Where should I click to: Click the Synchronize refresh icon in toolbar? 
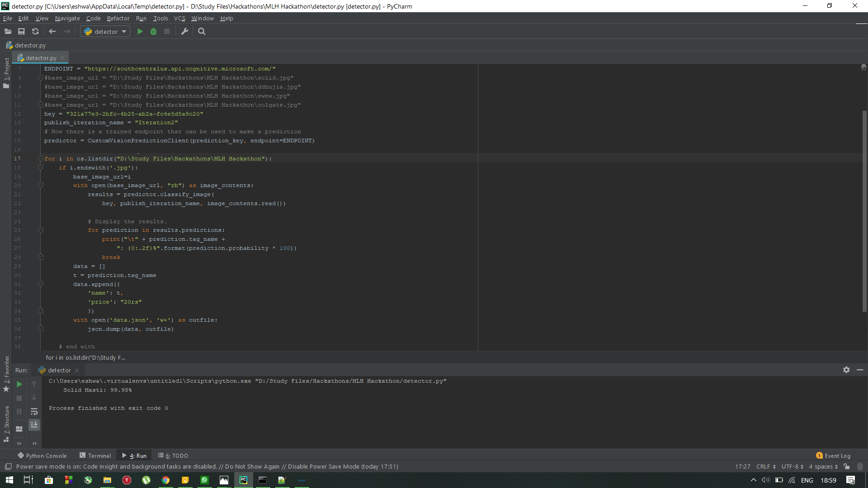[35, 32]
